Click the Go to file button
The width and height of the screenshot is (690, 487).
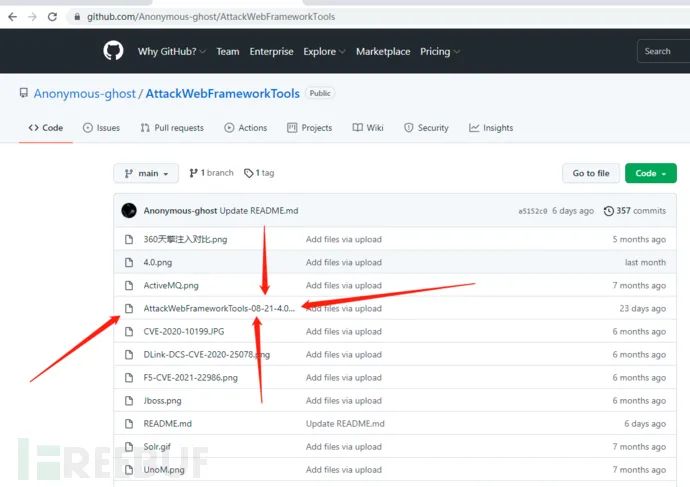(591, 173)
